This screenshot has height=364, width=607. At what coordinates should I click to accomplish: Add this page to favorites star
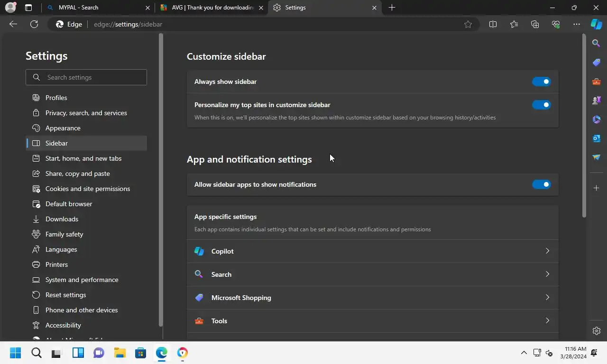pyautogui.click(x=468, y=24)
